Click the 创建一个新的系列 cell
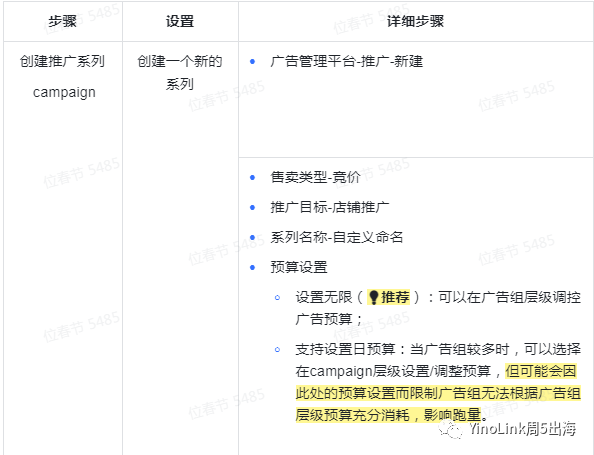This screenshot has width=594, height=455. click(180, 72)
